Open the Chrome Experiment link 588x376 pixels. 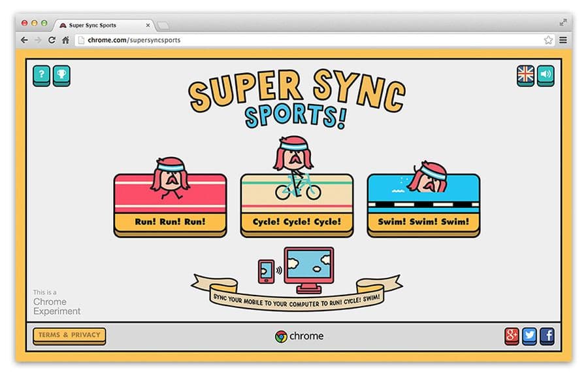pos(57,302)
